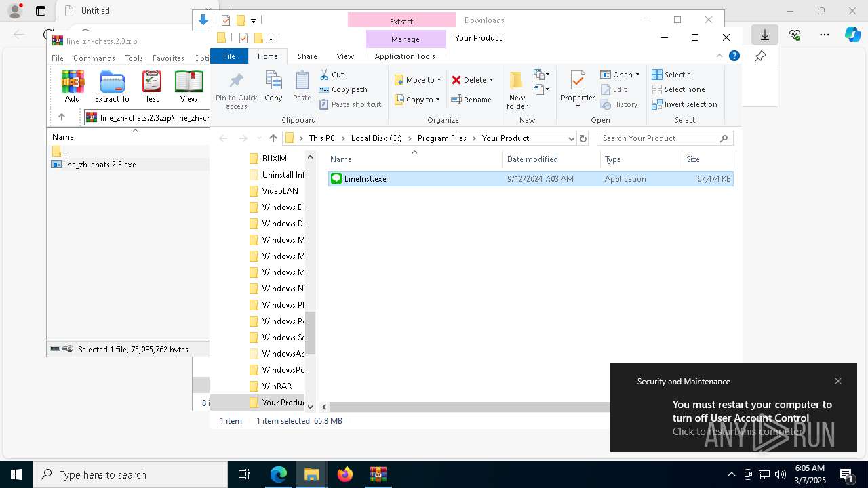The width and height of the screenshot is (868, 488).
Task: Open WinRAR Favorites menu
Action: [168, 58]
